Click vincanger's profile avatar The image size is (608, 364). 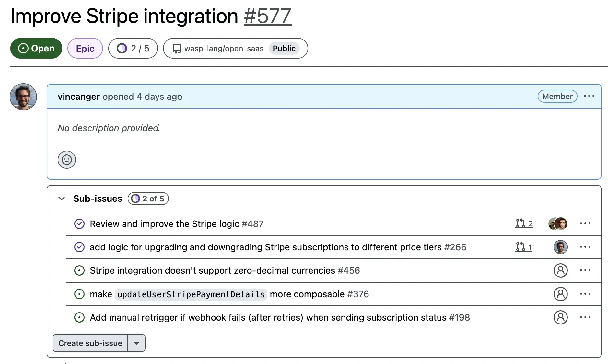pos(23,97)
